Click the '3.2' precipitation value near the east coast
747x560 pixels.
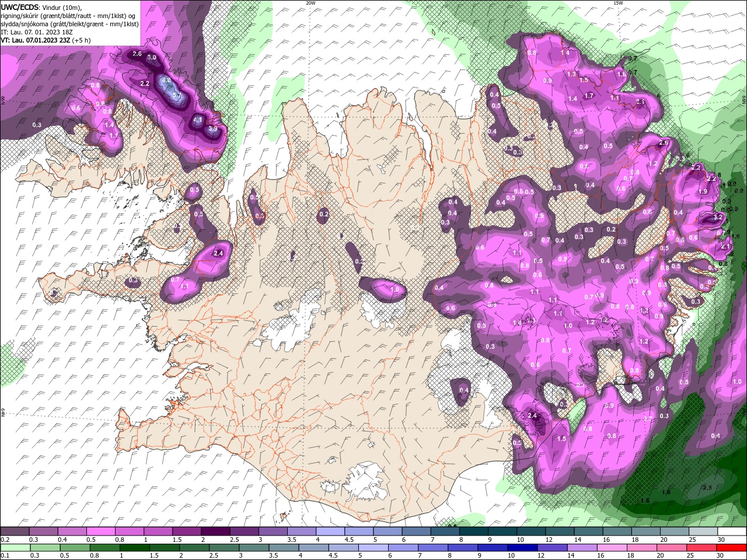coord(718,216)
